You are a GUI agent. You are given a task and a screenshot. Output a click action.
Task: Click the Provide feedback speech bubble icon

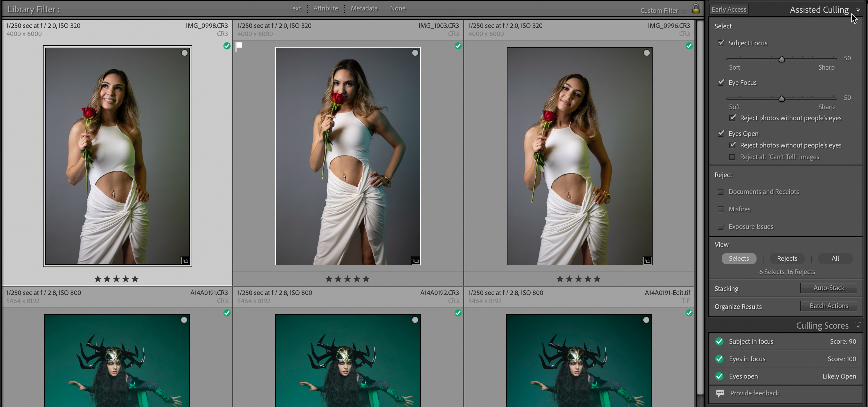pyautogui.click(x=720, y=393)
